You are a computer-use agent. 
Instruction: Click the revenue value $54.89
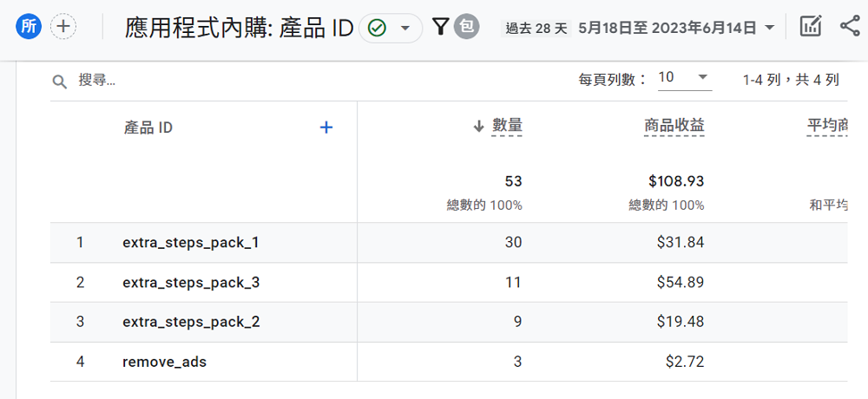[681, 282]
